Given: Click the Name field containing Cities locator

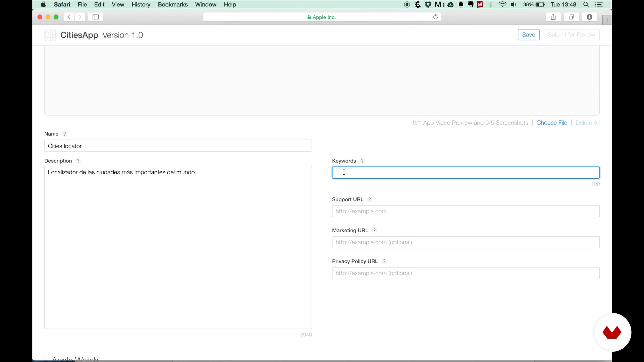Looking at the screenshot, I should click(178, 146).
